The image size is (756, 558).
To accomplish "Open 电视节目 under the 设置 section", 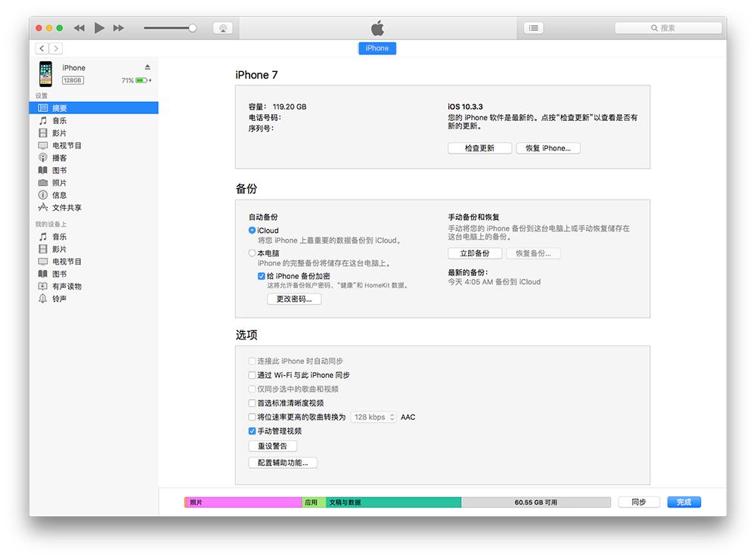I will pyautogui.click(x=94, y=146).
